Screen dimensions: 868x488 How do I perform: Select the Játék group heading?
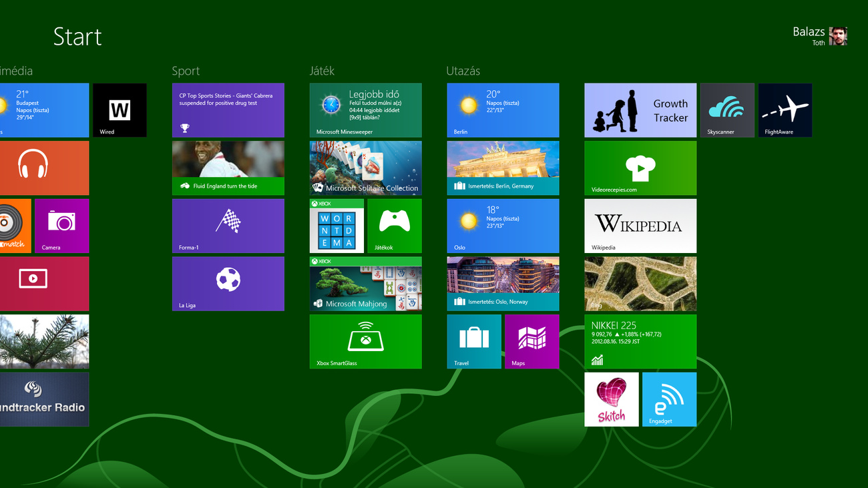point(322,71)
